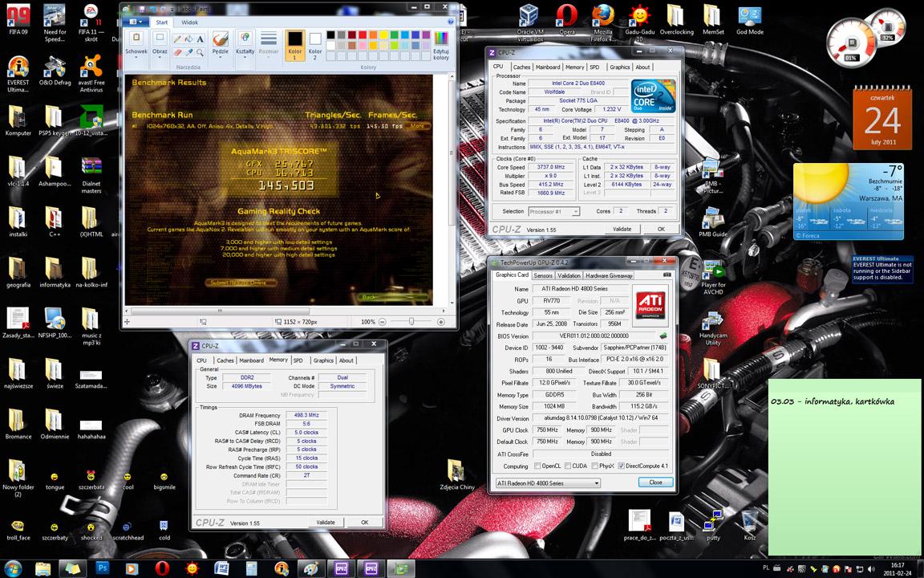
Task: Open the CPU-Z Processor #1 selection dropdown
Action: point(553,211)
